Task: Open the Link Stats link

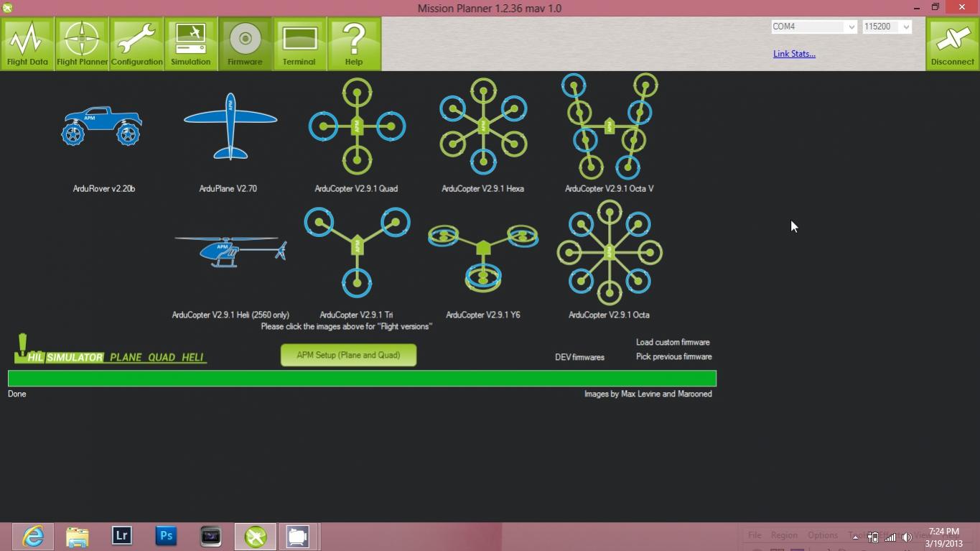Action: [x=794, y=54]
